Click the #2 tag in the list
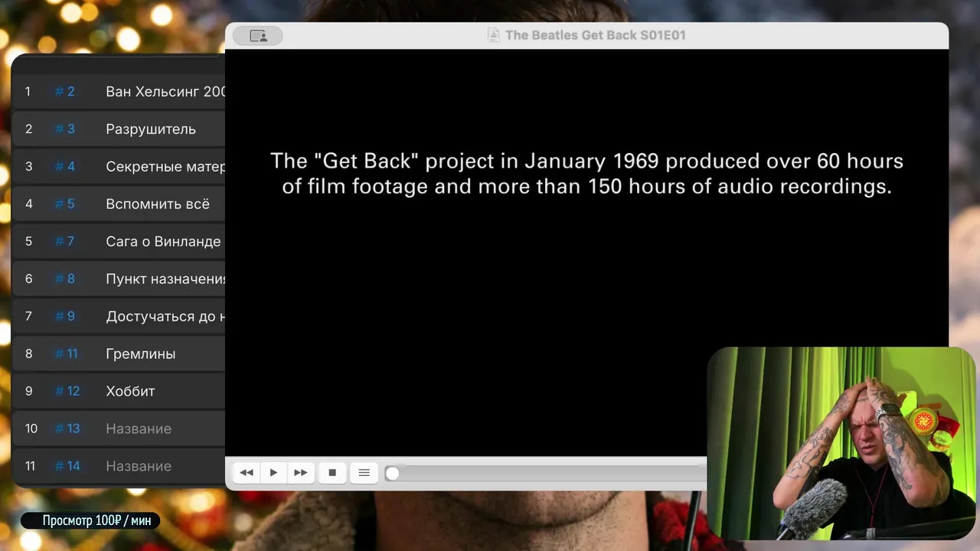This screenshot has height=551, width=980. [65, 92]
